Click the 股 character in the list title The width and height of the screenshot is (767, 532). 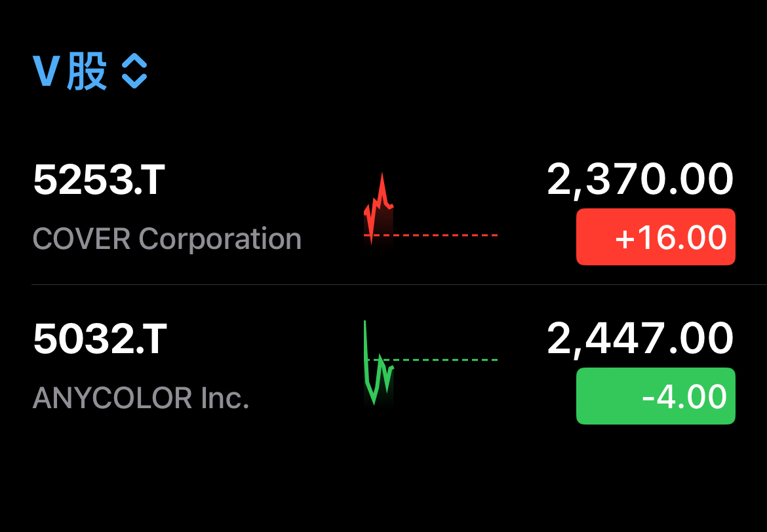pos(87,72)
